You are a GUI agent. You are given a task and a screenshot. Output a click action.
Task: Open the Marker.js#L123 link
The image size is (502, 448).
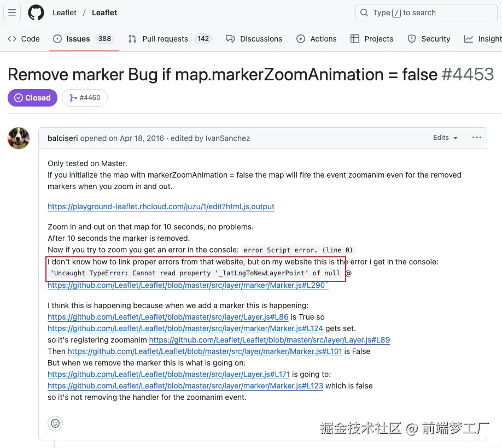click(x=185, y=386)
